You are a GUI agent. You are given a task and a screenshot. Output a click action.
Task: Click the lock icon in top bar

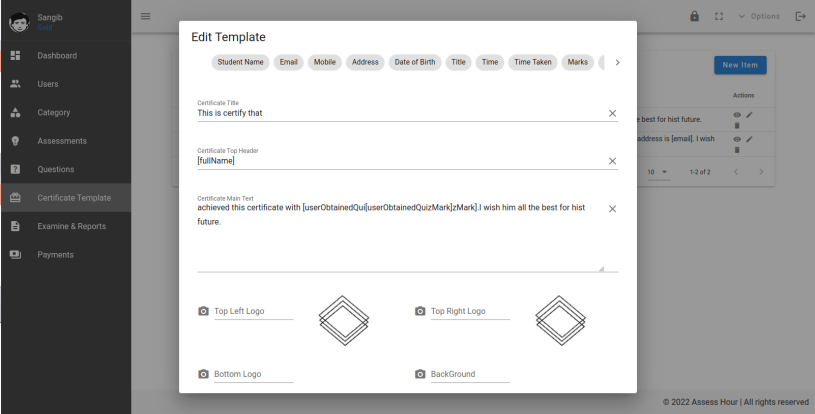click(695, 16)
